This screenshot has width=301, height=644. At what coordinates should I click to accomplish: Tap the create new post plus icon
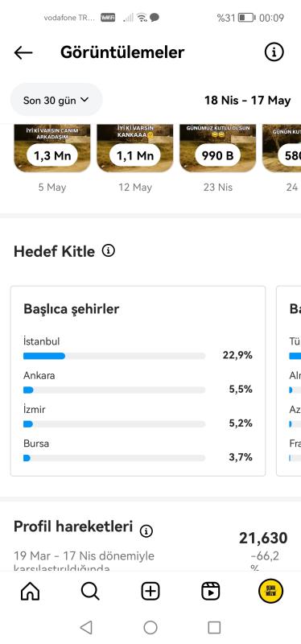[x=150, y=592]
